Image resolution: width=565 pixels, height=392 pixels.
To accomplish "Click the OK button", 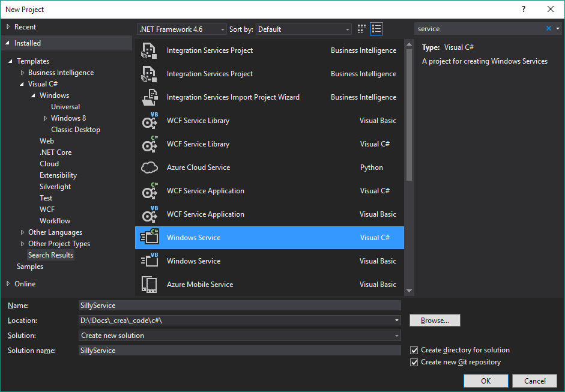I will tap(486, 381).
